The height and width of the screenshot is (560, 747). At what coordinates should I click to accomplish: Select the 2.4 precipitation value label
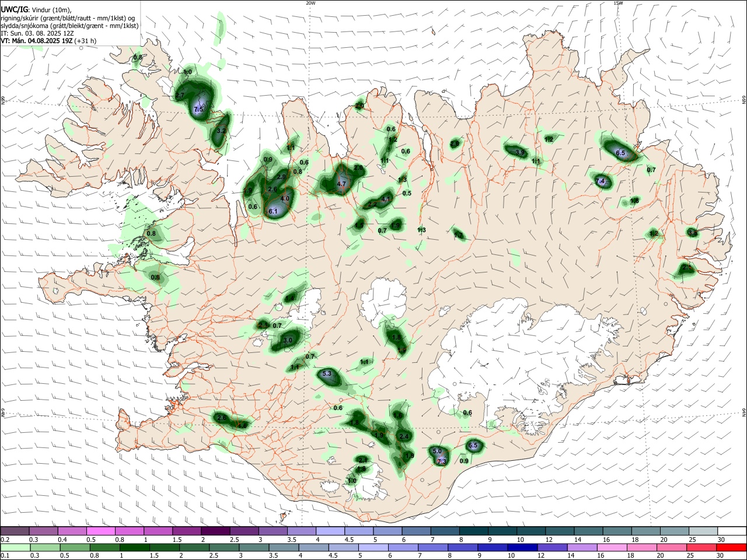pos(404,436)
